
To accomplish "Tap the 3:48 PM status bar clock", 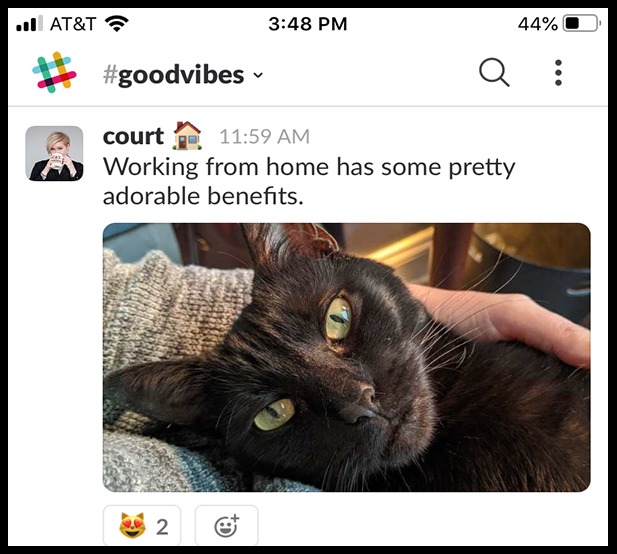I will point(308,24).
